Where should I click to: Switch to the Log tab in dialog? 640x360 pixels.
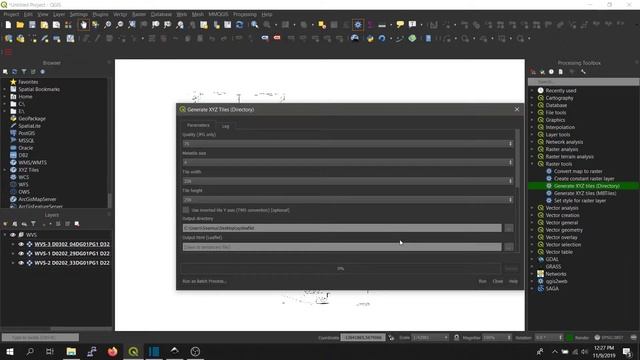point(225,126)
